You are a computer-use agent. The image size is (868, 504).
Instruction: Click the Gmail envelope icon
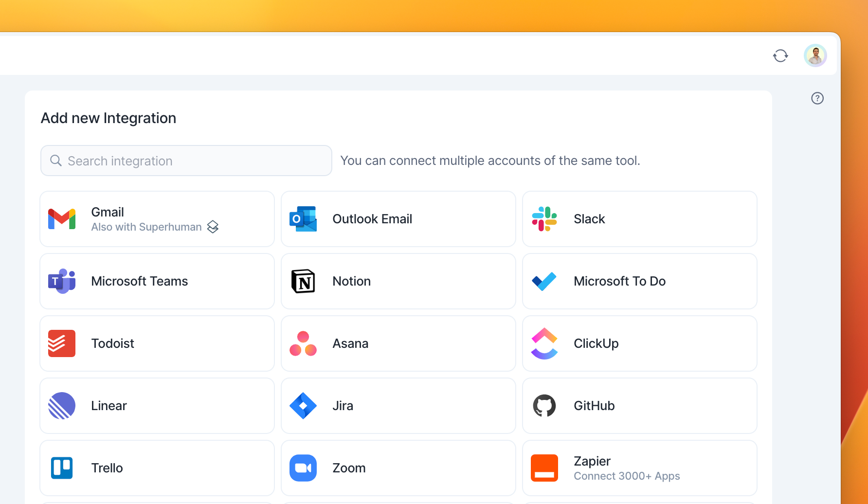tap(62, 219)
